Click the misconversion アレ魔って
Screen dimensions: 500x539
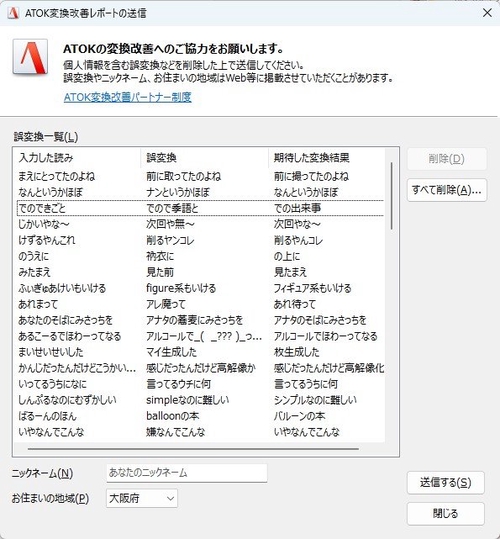click(166, 304)
